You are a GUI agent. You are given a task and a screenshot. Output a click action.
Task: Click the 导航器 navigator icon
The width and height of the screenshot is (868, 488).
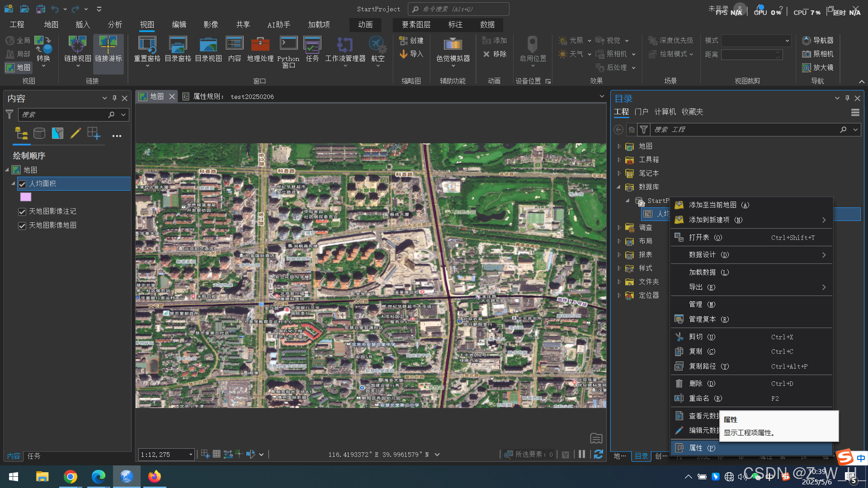tap(806, 41)
